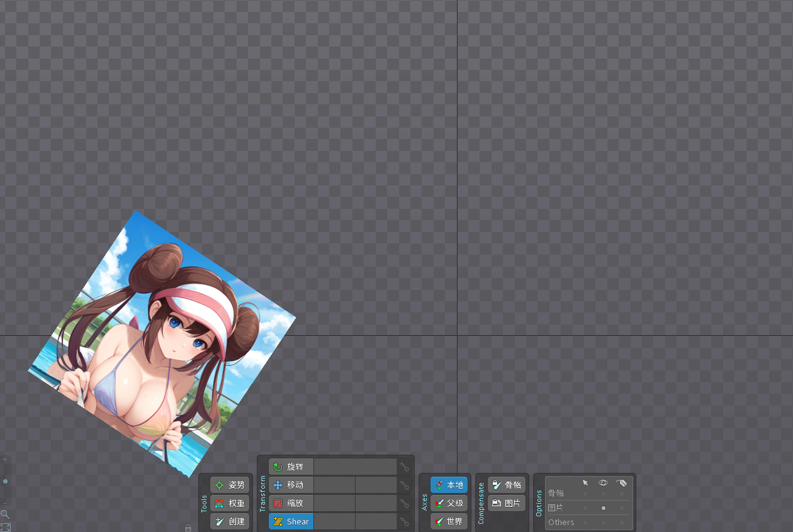Click the second 移动 value field

coord(376,485)
